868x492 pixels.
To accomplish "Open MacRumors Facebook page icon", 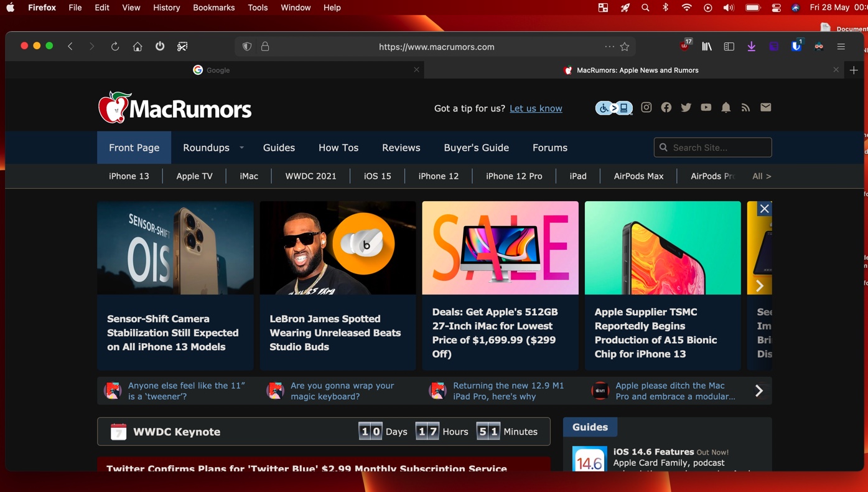I will (x=666, y=107).
